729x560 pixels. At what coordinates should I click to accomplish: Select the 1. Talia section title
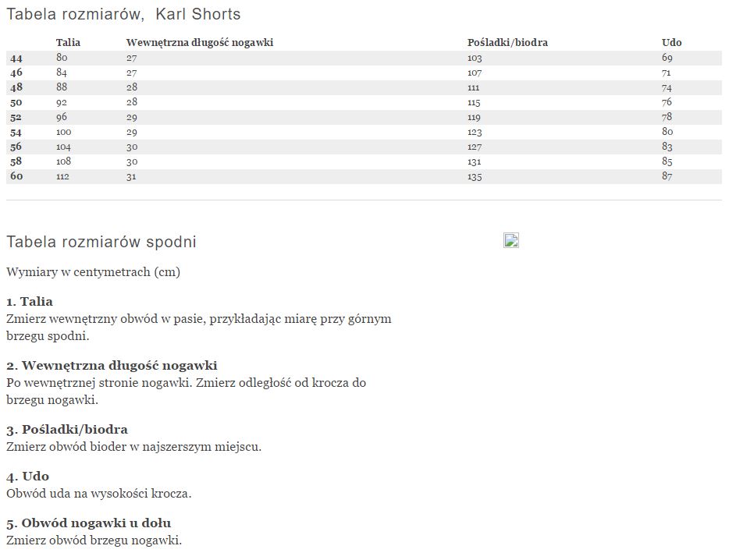[30, 302]
